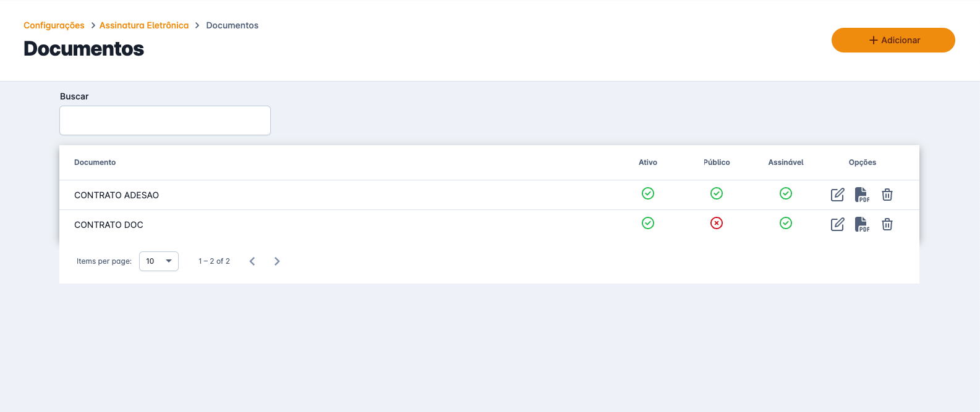The image size is (980, 412).
Task: Toggle Público status for CONTRATO ADESAO
Action: [x=717, y=193]
